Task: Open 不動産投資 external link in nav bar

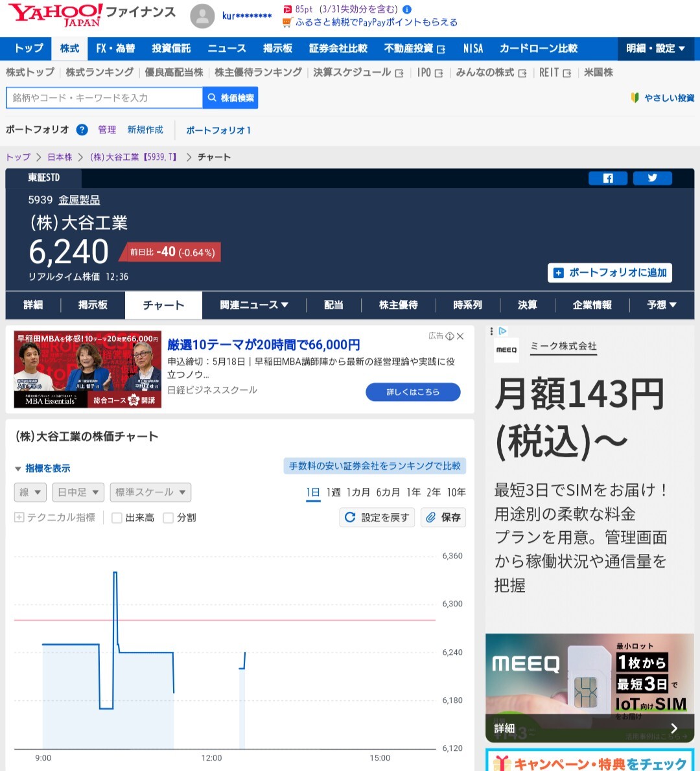Action: [x=414, y=48]
